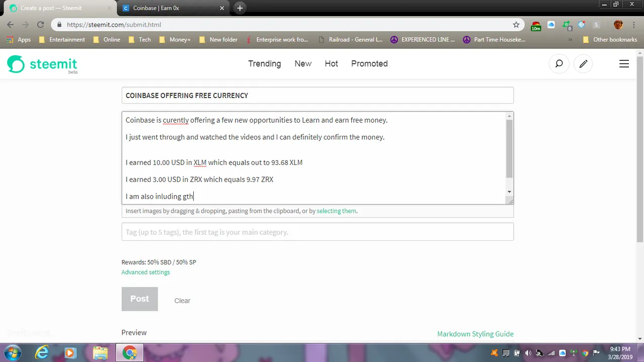Open Windows Start menu

click(x=13, y=352)
